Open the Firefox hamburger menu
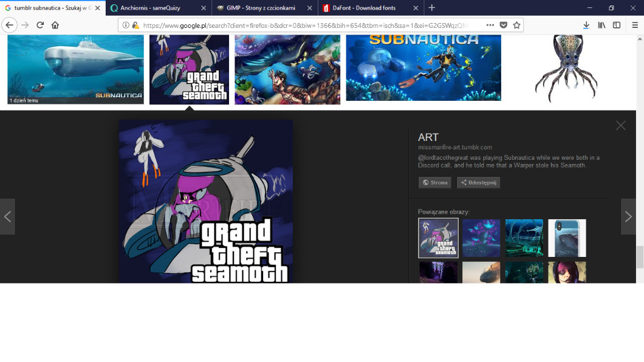Screen dimensions: 644x362 [635, 25]
